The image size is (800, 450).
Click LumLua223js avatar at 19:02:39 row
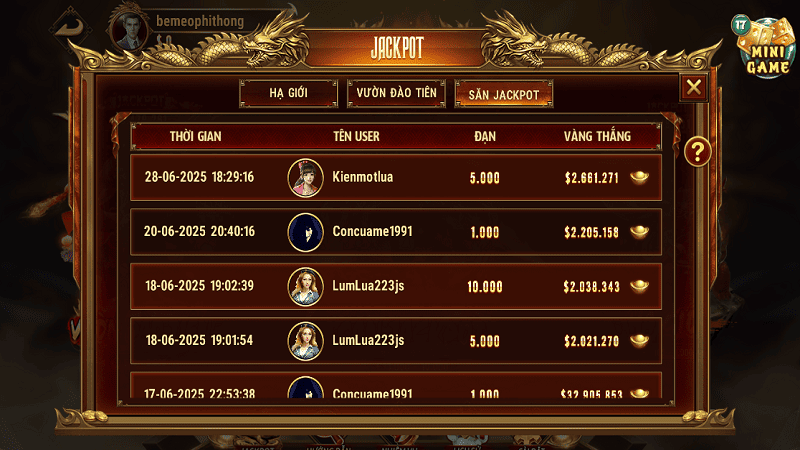(305, 287)
